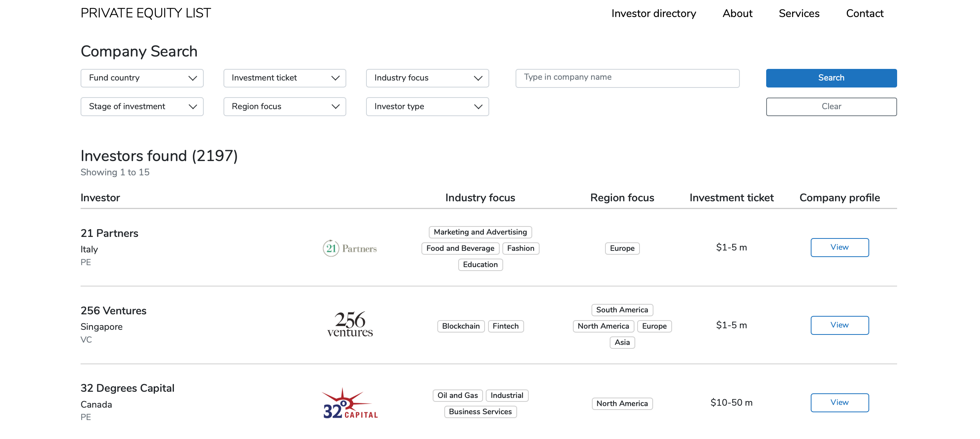View the 21 Partners profile
The height and width of the screenshot is (439, 980).
pyautogui.click(x=839, y=247)
